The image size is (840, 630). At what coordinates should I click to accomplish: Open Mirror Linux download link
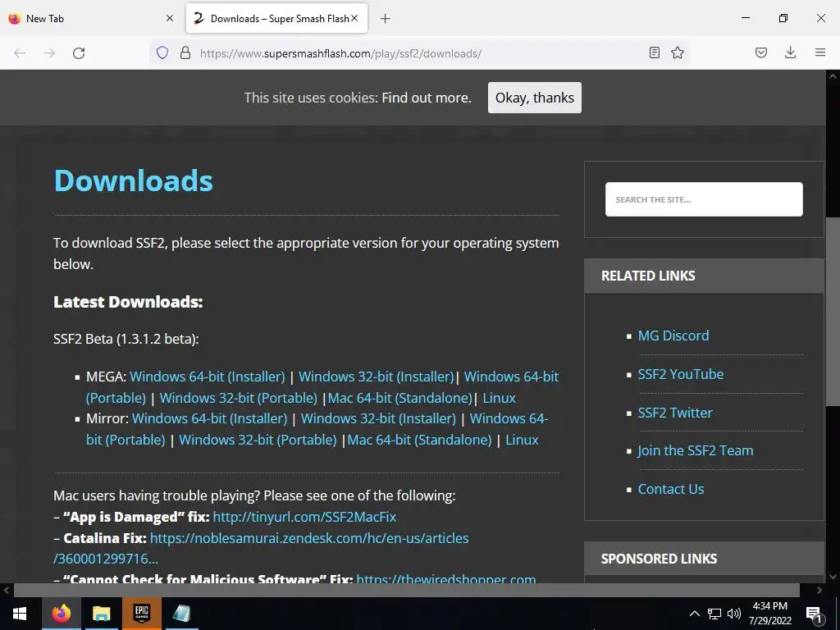click(x=522, y=440)
